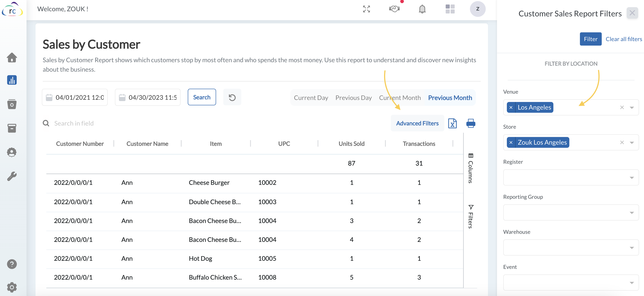Select the Current Day tab
The image size is (644, 296).
click(311, 98)
